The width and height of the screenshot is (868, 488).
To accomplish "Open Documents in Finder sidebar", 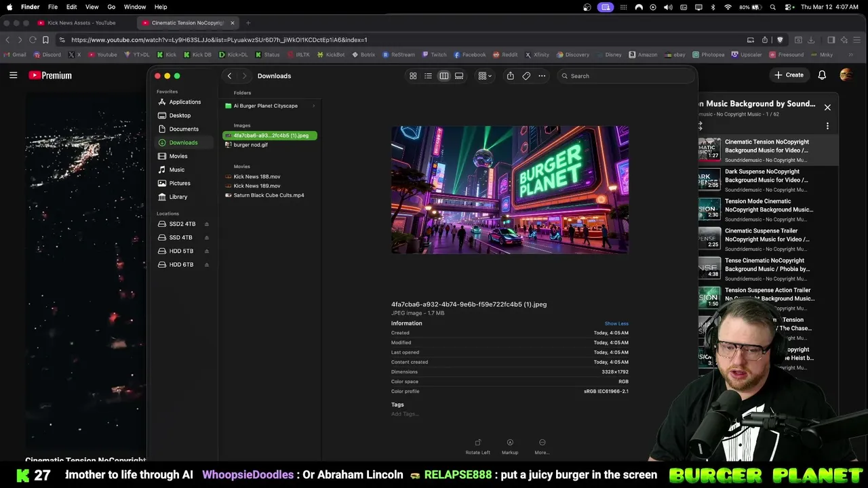I will tap(184, 129).
